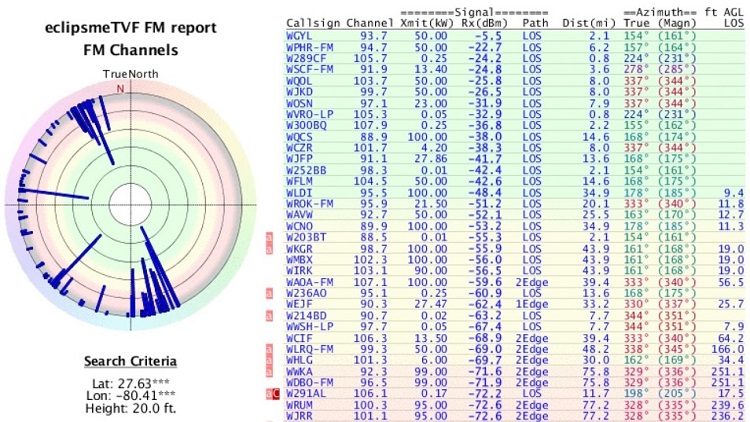This screenshot has height=422, width=750.
Task: Click the 'a' flag beside W203BT
Action: [x=268, y=239]
